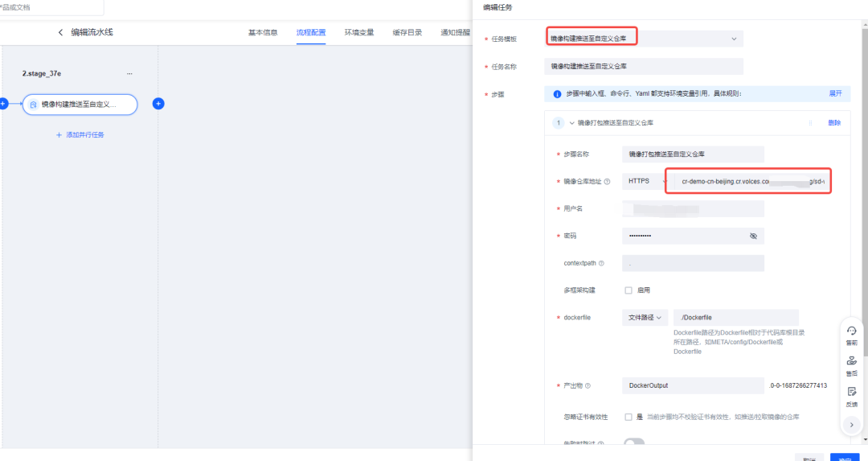Image resolution: width=868 pixels, height=461 pixels.
Task: Click the 展开 link in the info banner
Action: coord(835,93)
